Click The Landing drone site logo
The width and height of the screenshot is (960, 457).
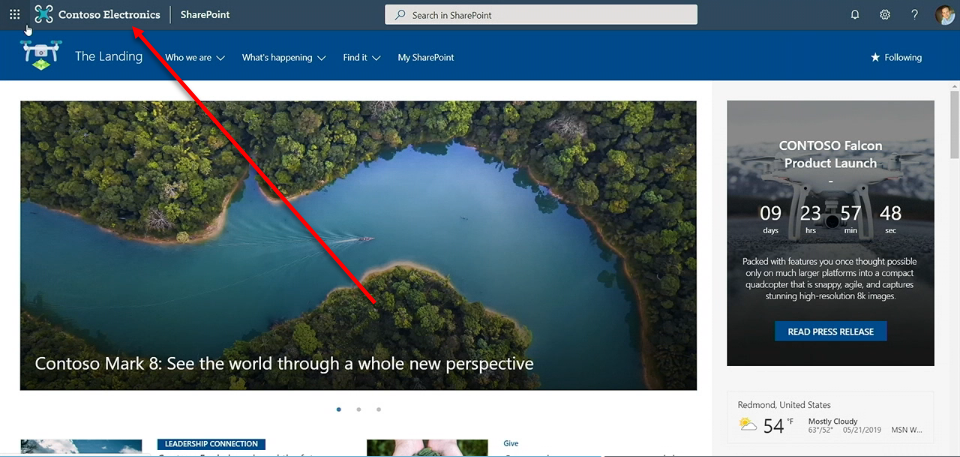41,56
